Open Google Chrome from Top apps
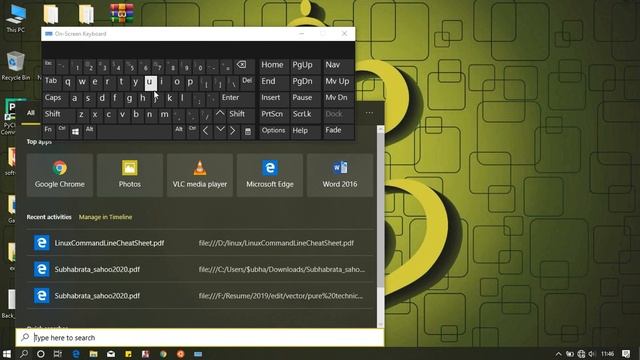Screen dimensions: 640x360 click(60, 175)
